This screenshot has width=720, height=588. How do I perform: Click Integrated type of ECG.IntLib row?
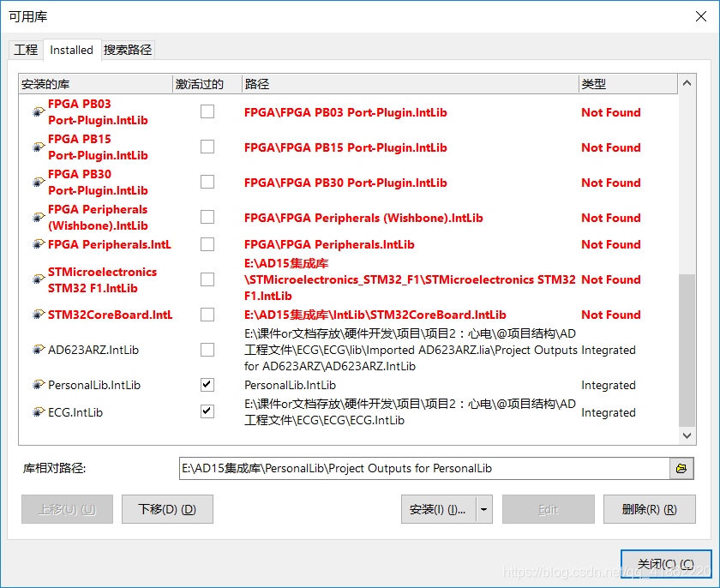(x=609, y=412)
